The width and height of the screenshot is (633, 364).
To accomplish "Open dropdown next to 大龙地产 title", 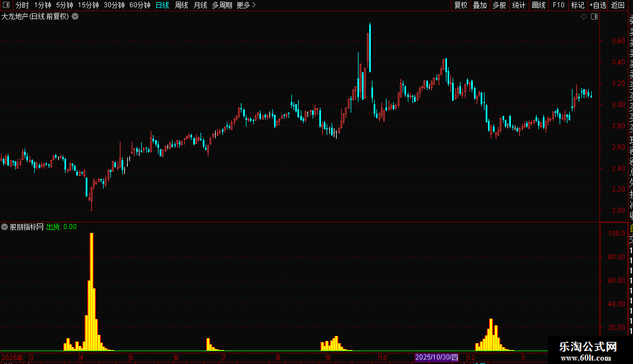I will [x=75, y=17].
